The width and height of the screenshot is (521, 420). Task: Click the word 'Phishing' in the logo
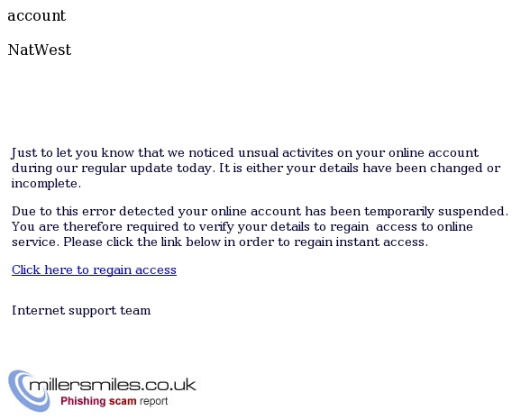coord(83,401)
